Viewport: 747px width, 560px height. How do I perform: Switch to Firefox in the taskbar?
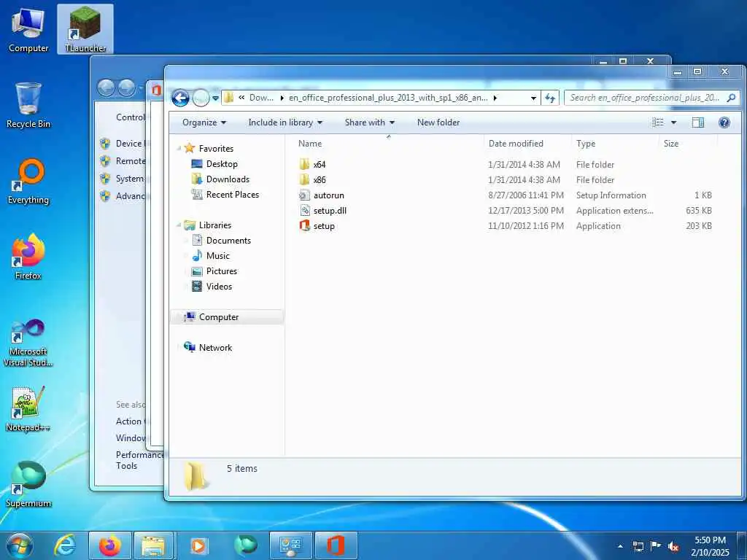pyautogui.click(x=109, y=545)
